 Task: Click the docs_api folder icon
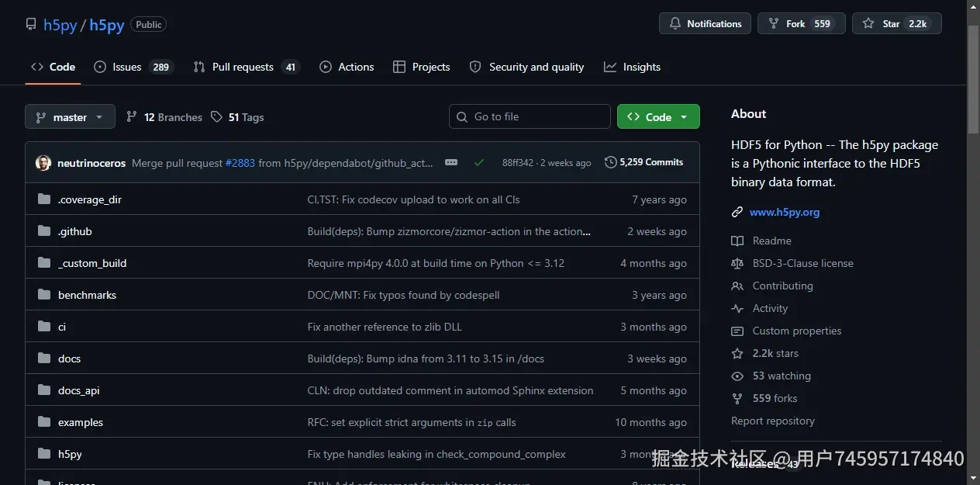(x=44, y=390)
